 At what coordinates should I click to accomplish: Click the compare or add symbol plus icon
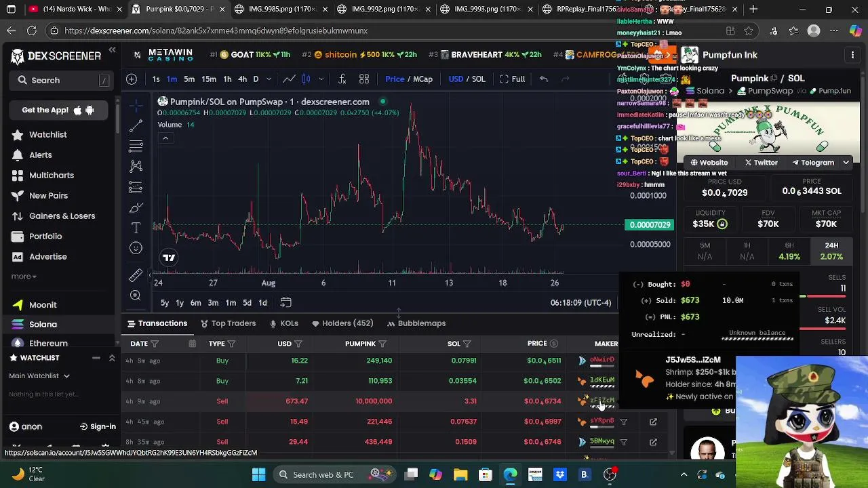pos(132,79)
